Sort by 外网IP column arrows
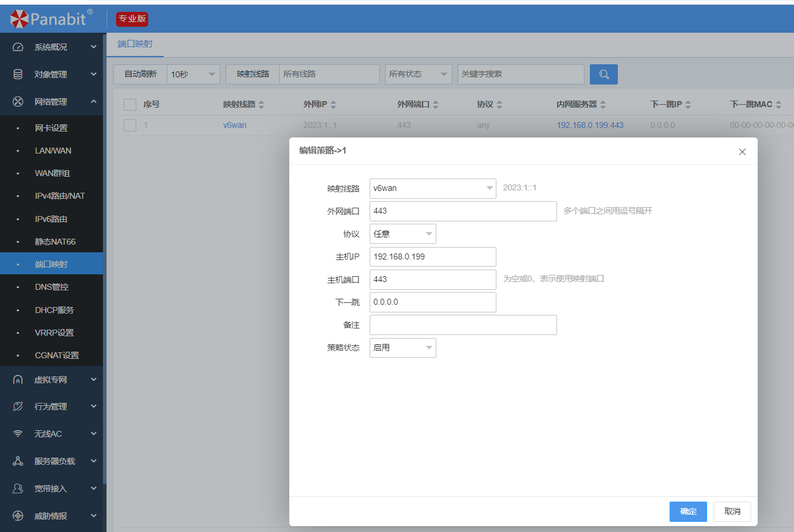Viewport: 794px width, 532px height. (333, 105)
